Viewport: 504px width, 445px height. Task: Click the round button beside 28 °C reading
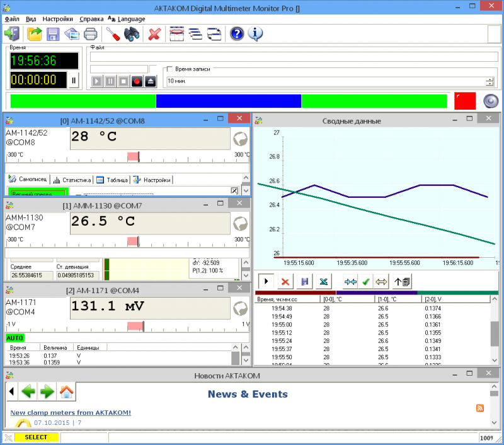click(x=241, y=139)
